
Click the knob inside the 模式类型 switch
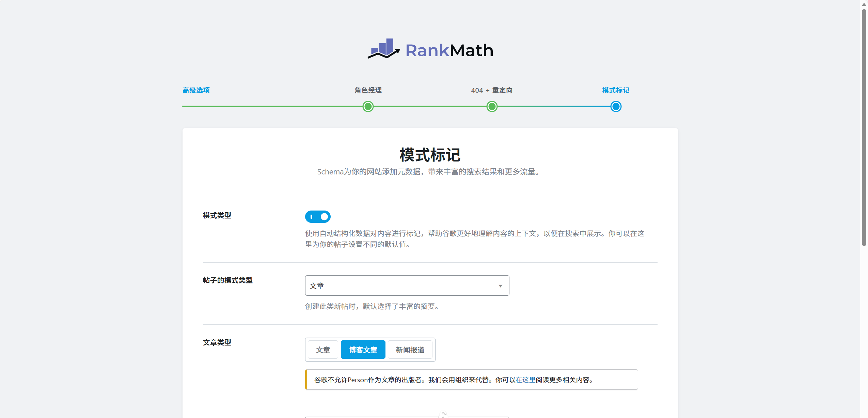pos(324,216)
